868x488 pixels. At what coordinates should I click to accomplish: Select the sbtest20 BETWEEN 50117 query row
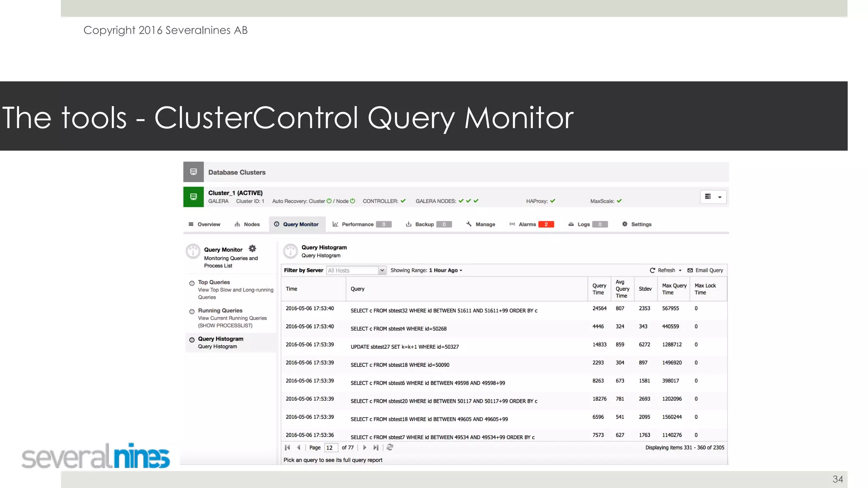[x=504, y=401]
